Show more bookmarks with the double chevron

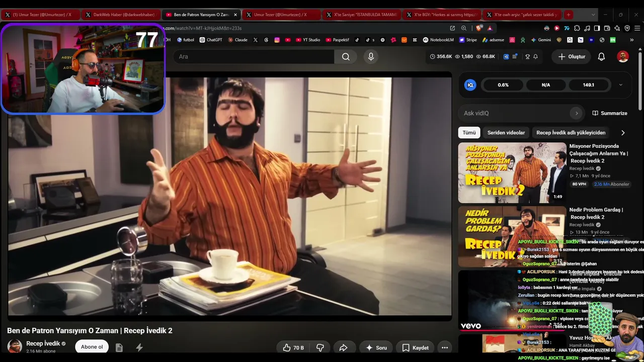pos(631,40)
